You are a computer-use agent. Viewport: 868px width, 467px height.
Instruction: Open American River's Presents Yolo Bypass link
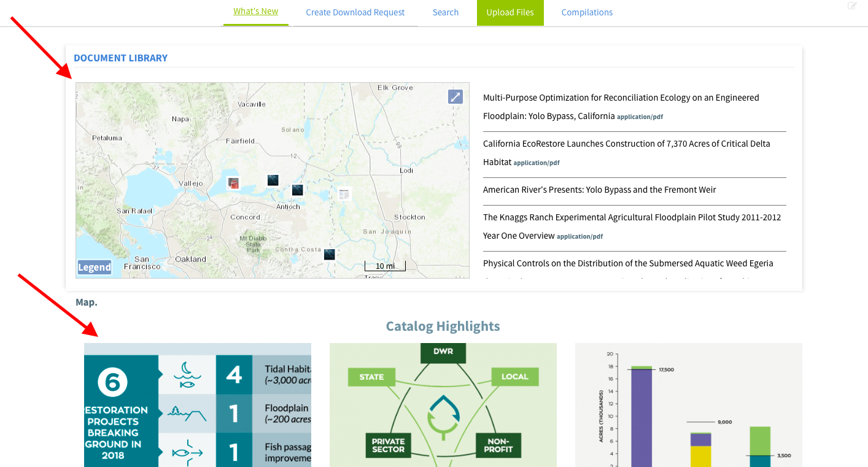click(599, 190)
